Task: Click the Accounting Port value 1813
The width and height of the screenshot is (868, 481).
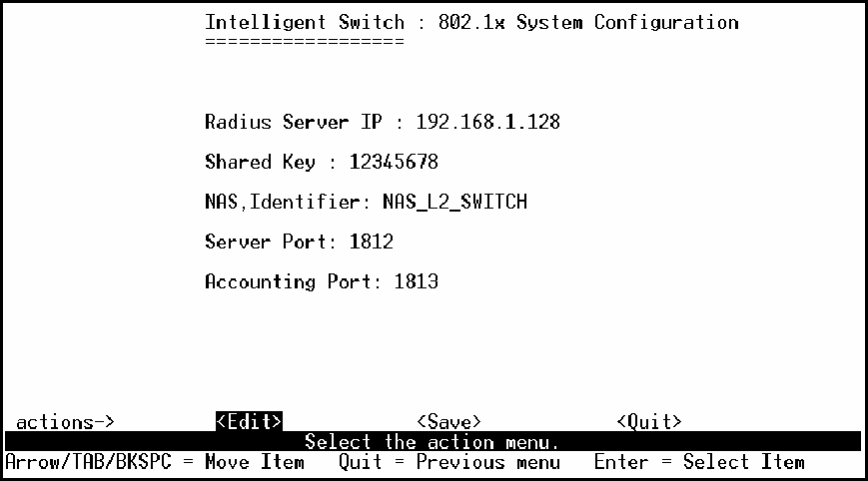Action: tap(416, 282)
